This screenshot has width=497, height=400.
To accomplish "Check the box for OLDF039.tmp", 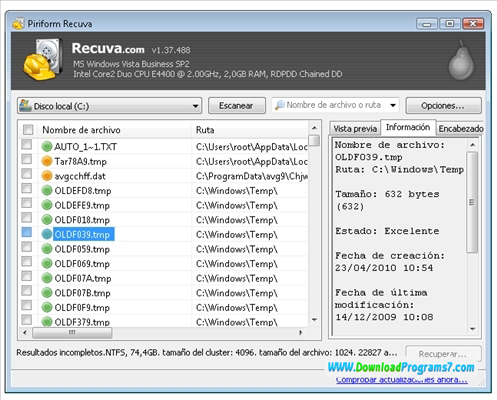I will click(x=27, y=232).
